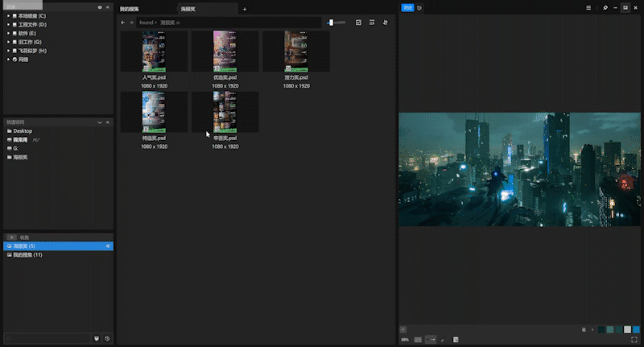This screenshot has width=644, height=347.
Task: Pin the preview window on top
Action: coord(605,8)
